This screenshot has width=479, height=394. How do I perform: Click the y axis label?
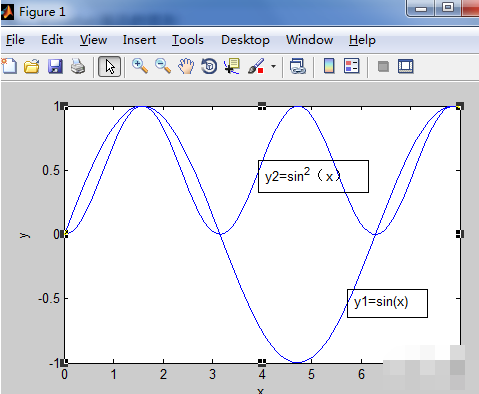click(24, 235)
